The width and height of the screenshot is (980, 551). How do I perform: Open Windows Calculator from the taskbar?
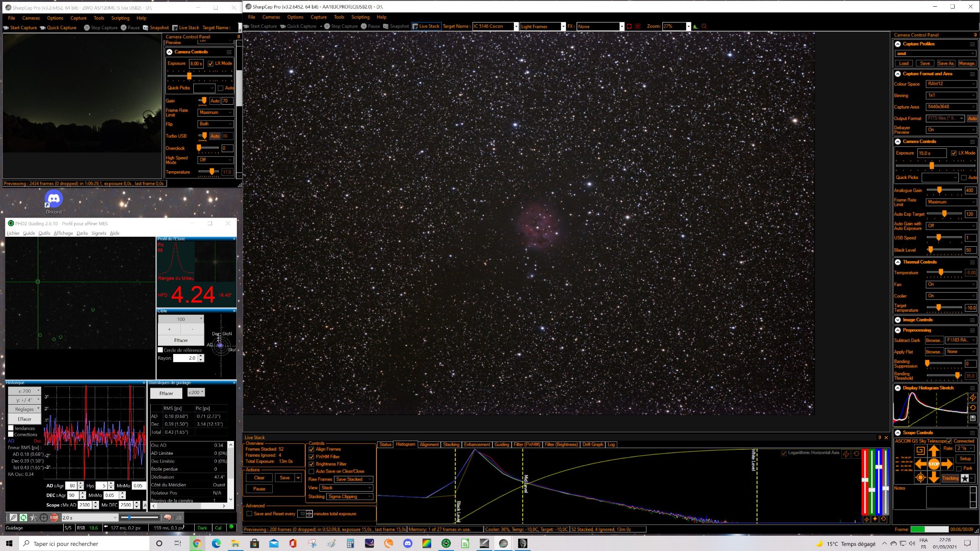tap(350, 543)
